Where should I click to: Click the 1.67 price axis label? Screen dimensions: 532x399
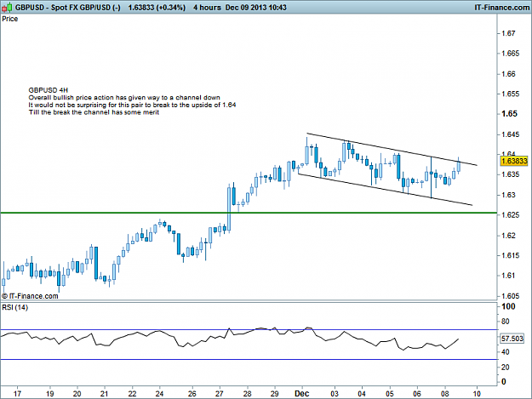pyautogui.click(x=508, y=33)
